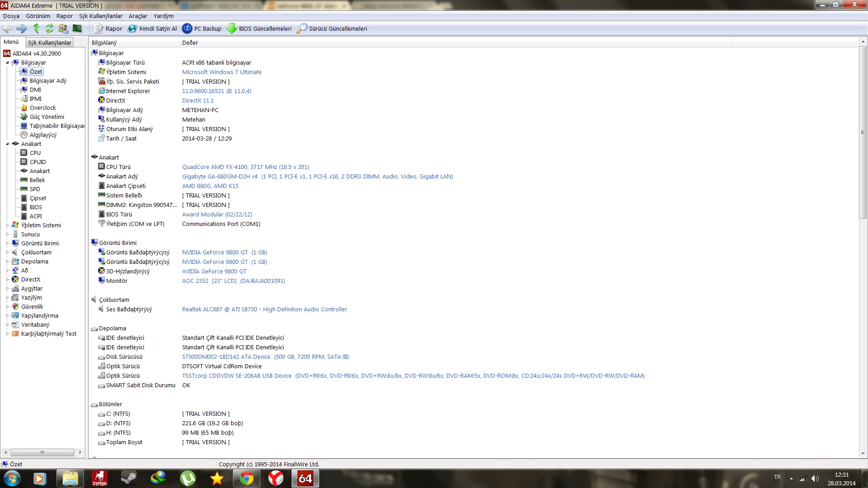Open Google Chrome from taskbar
Viewport: 868px width, 488px height.
point(246,478)
